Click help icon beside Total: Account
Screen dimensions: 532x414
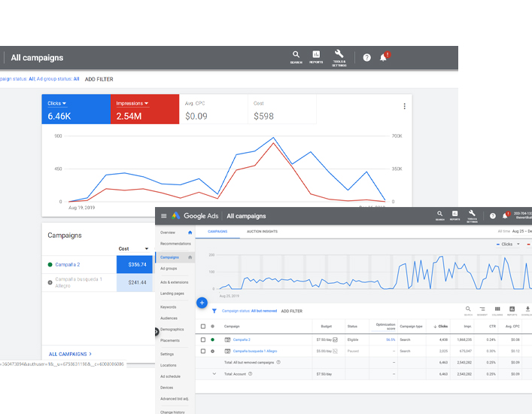pyautogui.click(x=250, y=374)
